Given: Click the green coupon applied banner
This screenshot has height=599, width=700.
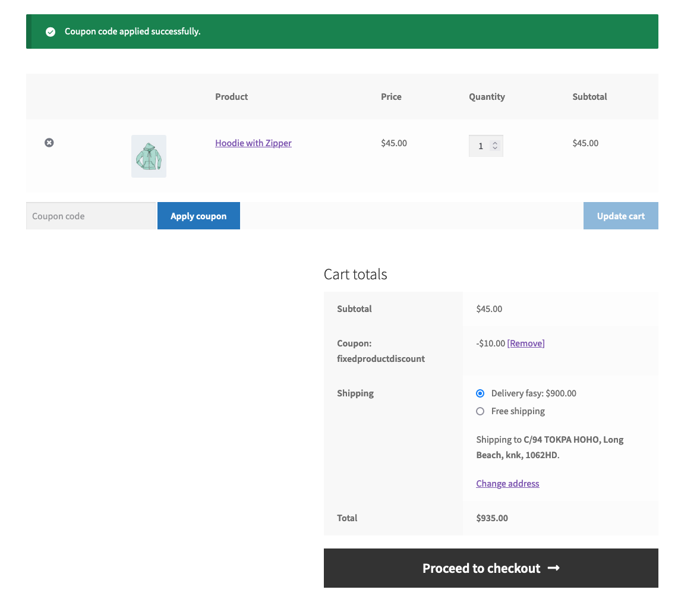Looking at the screenshot, I should 342,31.
